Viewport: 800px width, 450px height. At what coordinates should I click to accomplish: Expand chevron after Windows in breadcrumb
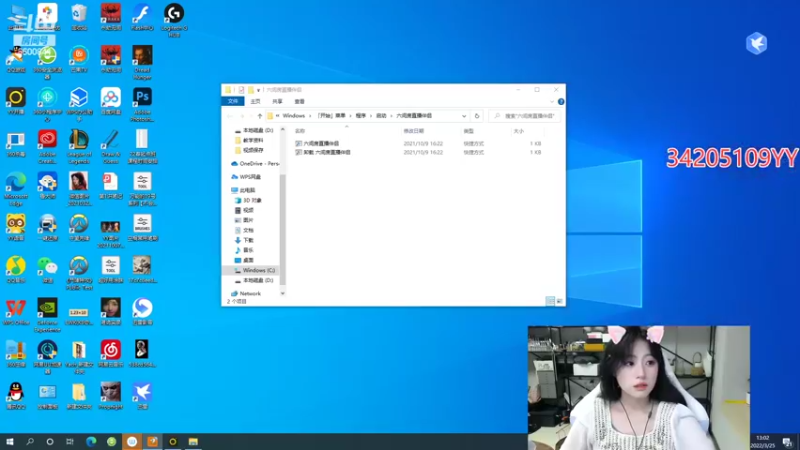[310, 116]
